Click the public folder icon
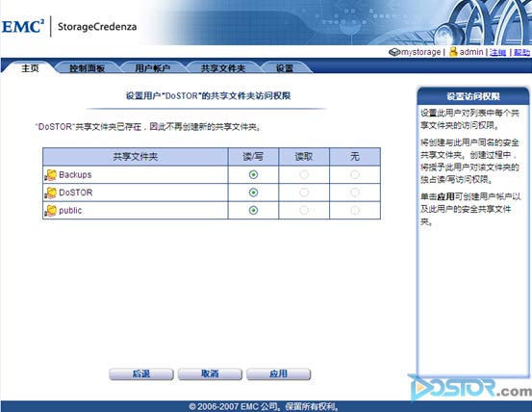Screen dimensions: 532x412 tap(51, 211)
